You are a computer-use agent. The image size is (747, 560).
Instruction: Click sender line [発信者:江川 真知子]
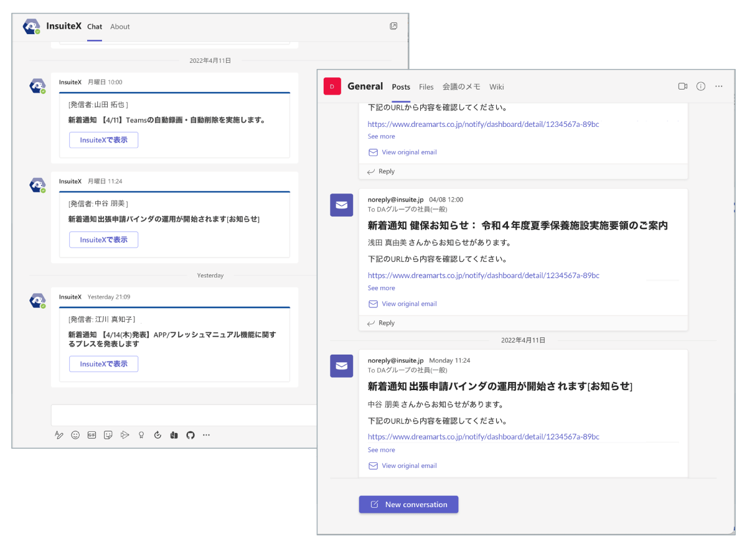(x=102, y=319)
